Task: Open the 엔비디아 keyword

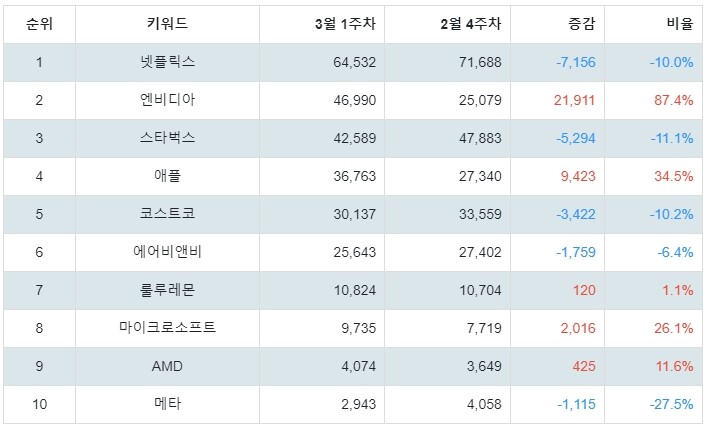Action: 167,100
